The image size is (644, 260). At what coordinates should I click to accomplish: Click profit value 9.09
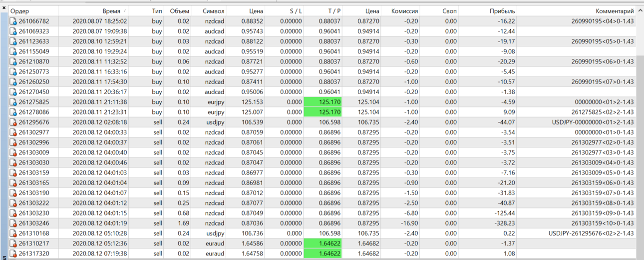coord(509,112)
